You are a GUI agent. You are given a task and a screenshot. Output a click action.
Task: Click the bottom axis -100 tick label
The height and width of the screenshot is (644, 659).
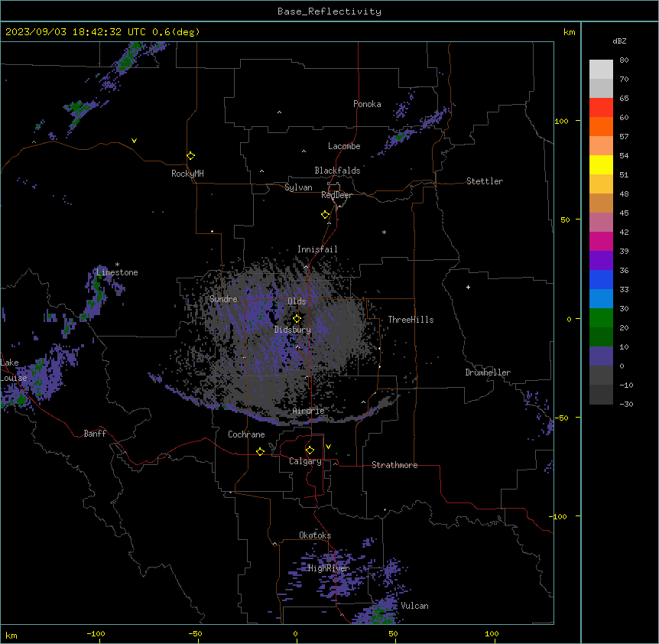point(96,633)
